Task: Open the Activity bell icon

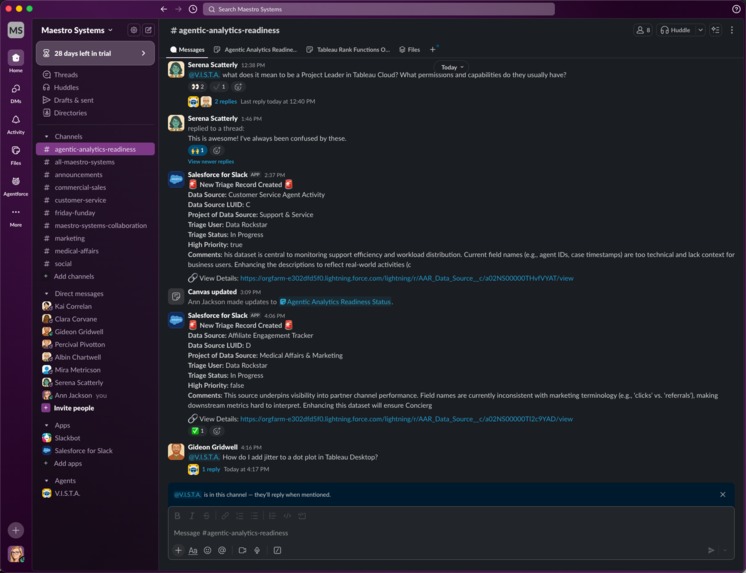Action: pos(16,120)
